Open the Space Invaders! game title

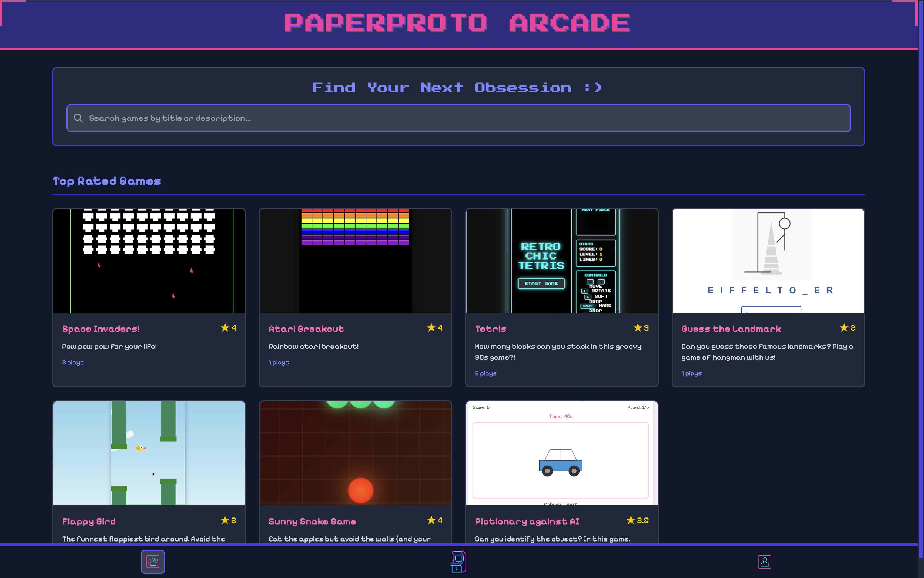[x=101, y=329]
